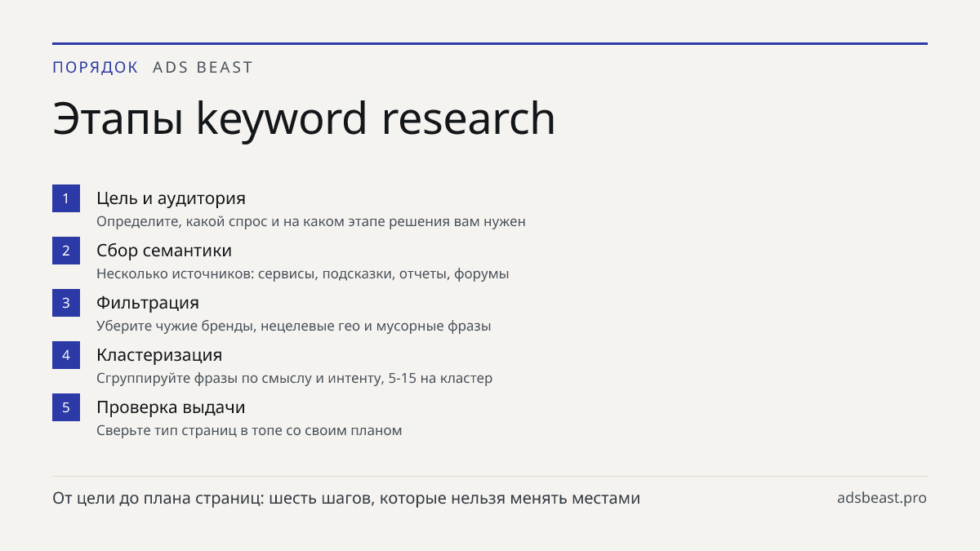980x551 pixels.
Task: Click the text 'Несколько источников: сервисы, подсказки'
Action: point(246,273)
